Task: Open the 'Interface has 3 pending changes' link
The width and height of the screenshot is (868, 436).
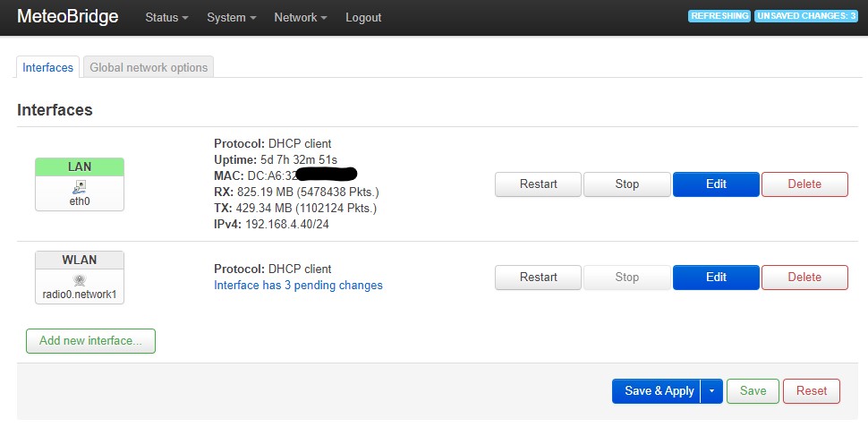Action: (298, 286)
